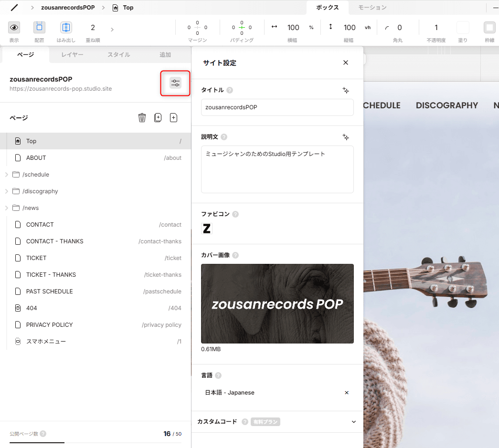This screenshot has width=499, height=448.
Task: Click help icon beside カバー画像
Action: tap(235, 255)
